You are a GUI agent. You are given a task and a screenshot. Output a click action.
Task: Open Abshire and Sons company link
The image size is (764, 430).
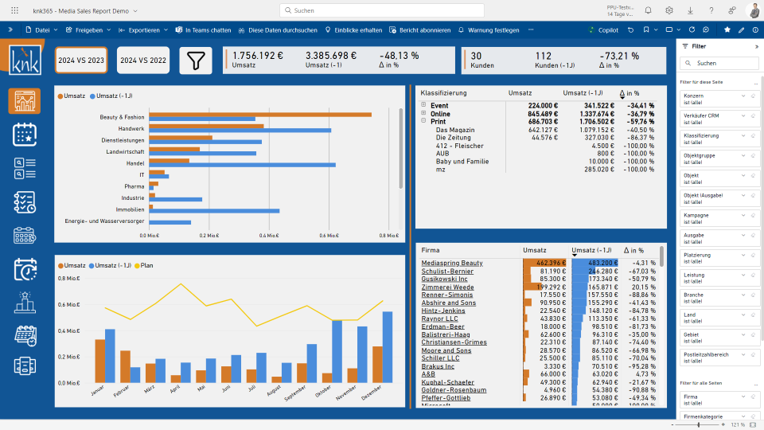pos(448,303)
